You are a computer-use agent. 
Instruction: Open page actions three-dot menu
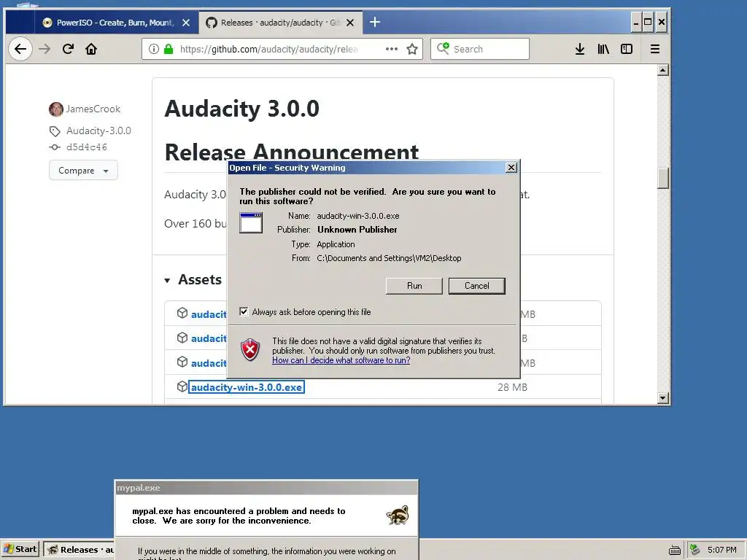(x=392, y=49)
